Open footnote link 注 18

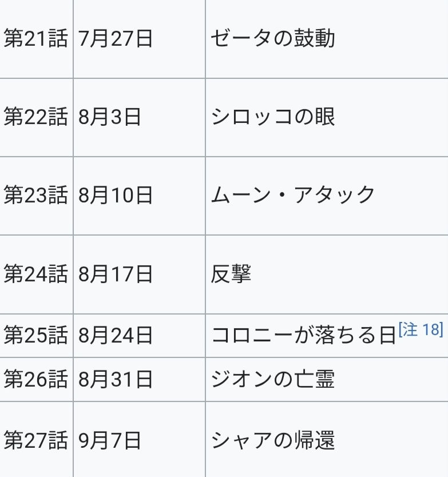(x=422, y=330)
